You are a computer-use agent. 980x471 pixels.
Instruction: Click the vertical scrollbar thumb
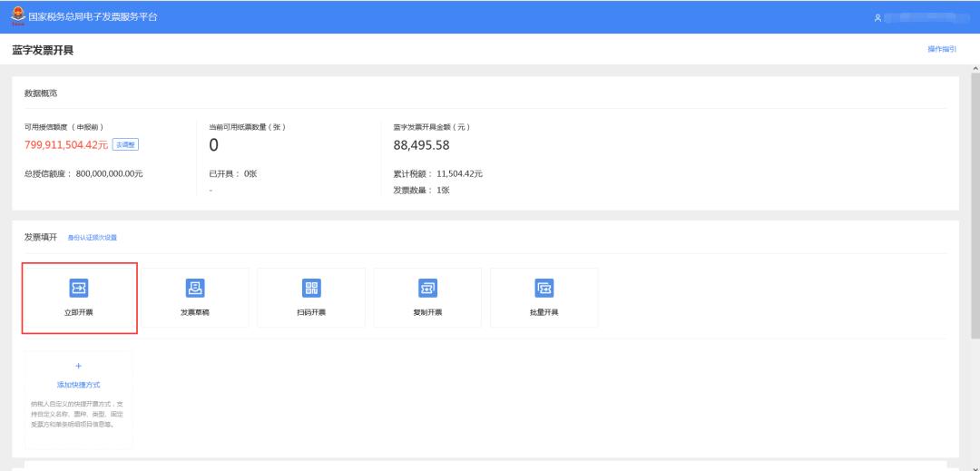(975, 204)
